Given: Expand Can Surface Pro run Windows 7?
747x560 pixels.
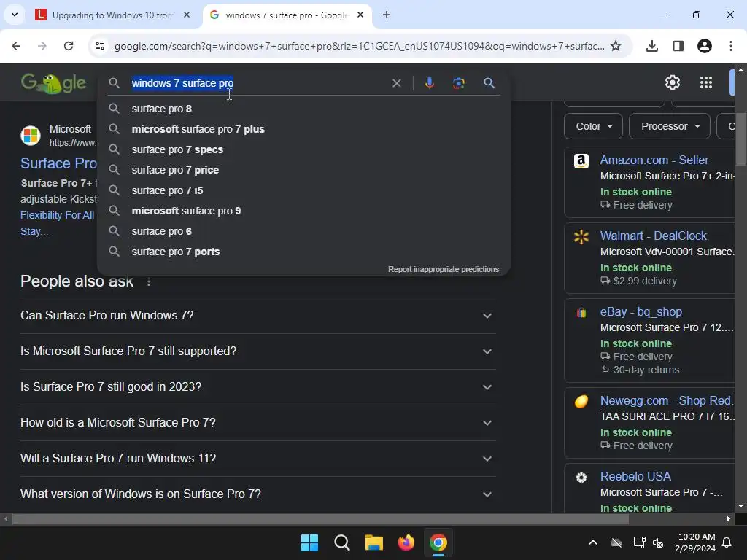Looking at the screenshot, I should coord(258,316).
